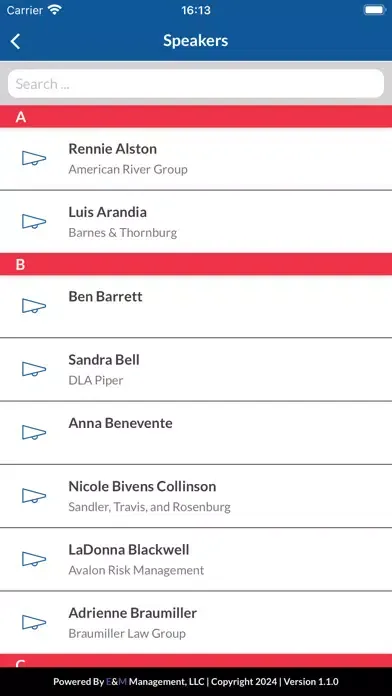View LaDonna Blackwell of Avalon Risk Management
This screenshot has width=392, height=696.
click(x=196, y=559)
